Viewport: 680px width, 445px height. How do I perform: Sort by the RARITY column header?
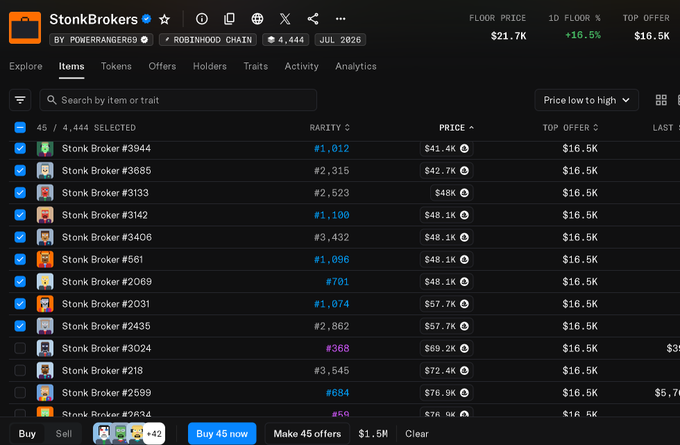point(330,128)
